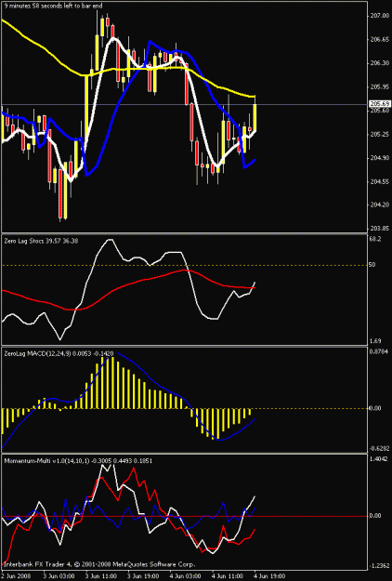Click the 0.00 level value in Momentum panel
Screen dimensions: 392x581
tap(375, 516)
